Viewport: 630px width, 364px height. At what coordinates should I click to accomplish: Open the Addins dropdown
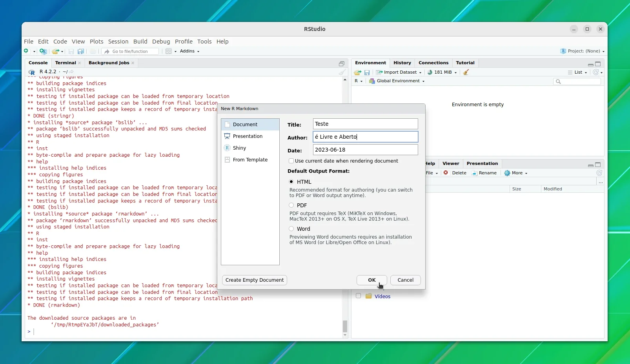[190, 51]
